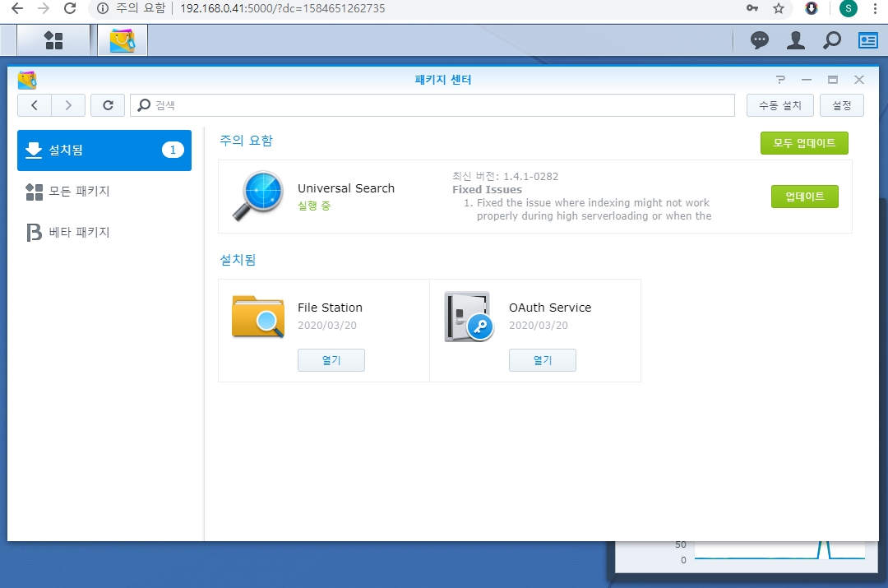Viewport: 888px width, 588px height.
Task: Minimize the Package Center window
Action: click(807, 80)
